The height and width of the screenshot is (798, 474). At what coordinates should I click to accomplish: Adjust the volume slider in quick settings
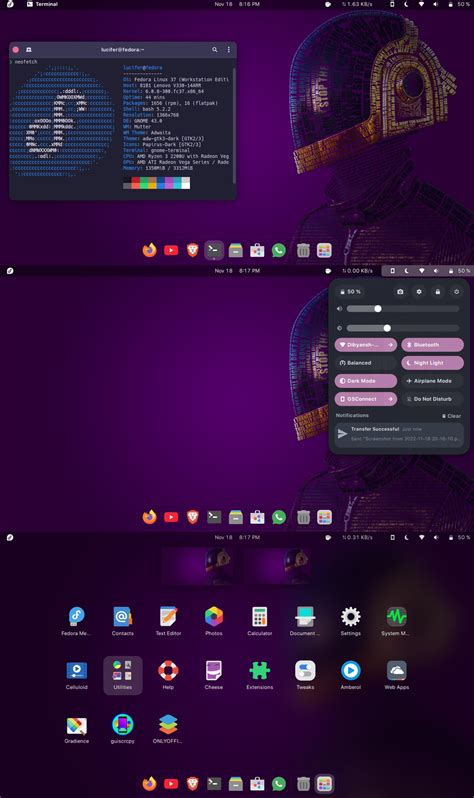tap(403, 308)
